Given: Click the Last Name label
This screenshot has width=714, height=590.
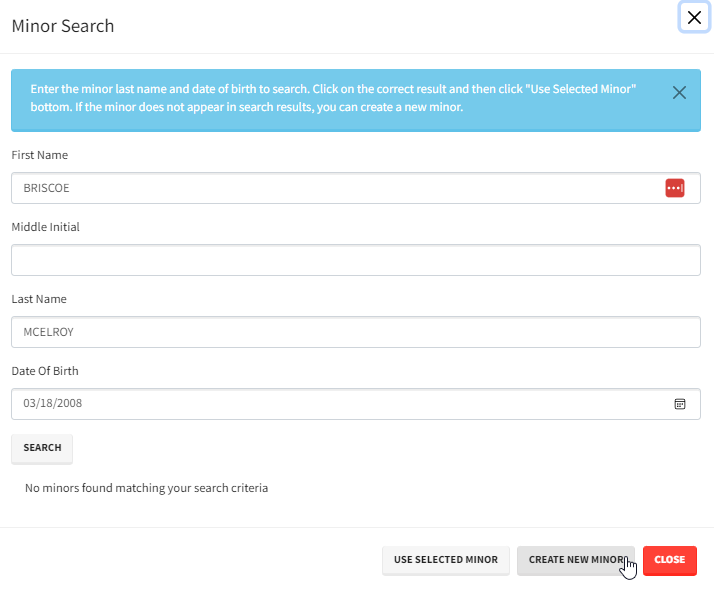Looking at the screenshot, I should pos(38,299).
